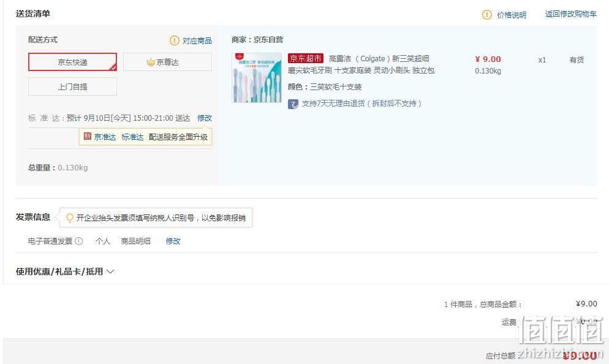Image resolution: width=609 pixels, height=364 pixels.
Task: Click the 总重量 0.130kg value
Action: 73,168
